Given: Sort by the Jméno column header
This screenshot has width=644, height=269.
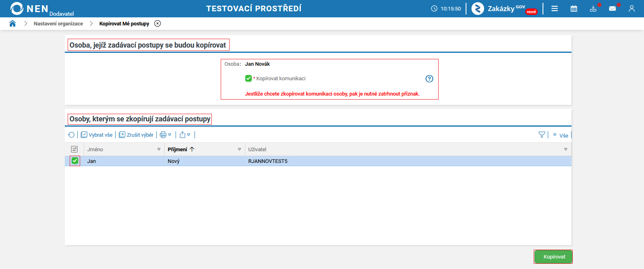Looking at the screenshot, I should 95,149.
